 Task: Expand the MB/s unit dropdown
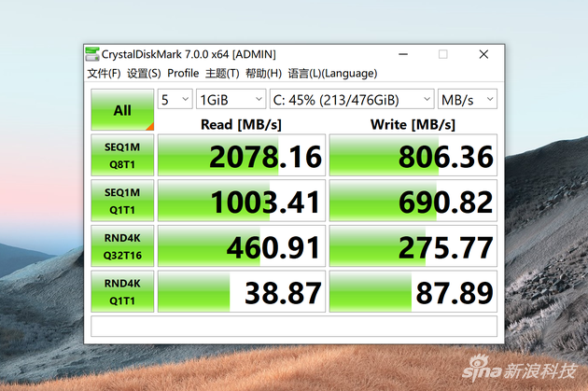[468, 99]
